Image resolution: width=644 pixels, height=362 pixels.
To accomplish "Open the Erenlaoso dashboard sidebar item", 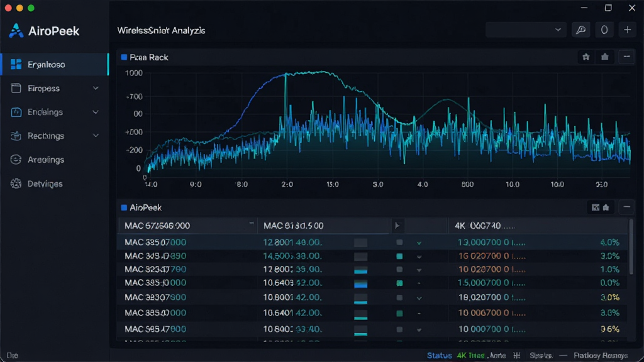I will click(55, 65).
